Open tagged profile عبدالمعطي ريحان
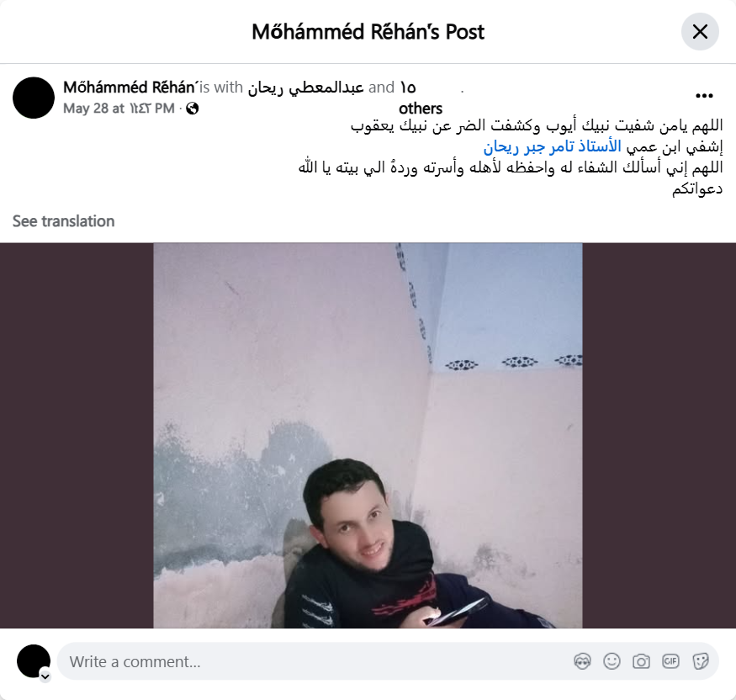The image size is (736, 700). tap(305, 87)
